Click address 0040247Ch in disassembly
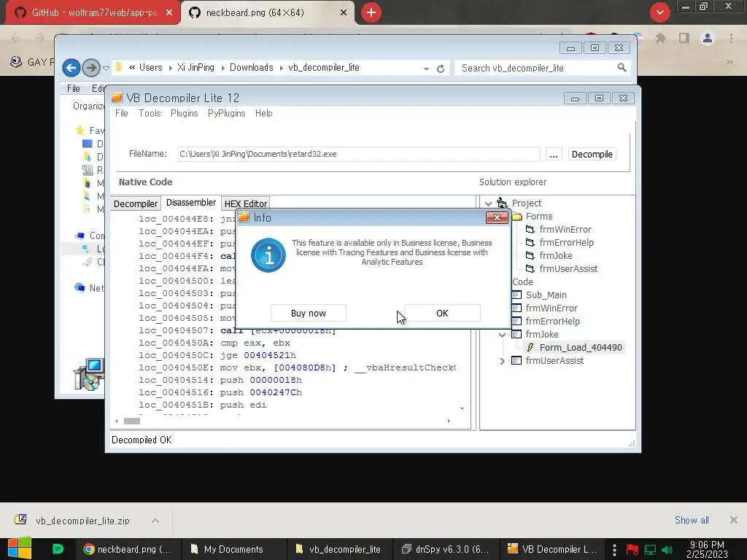 click(275, 392)
